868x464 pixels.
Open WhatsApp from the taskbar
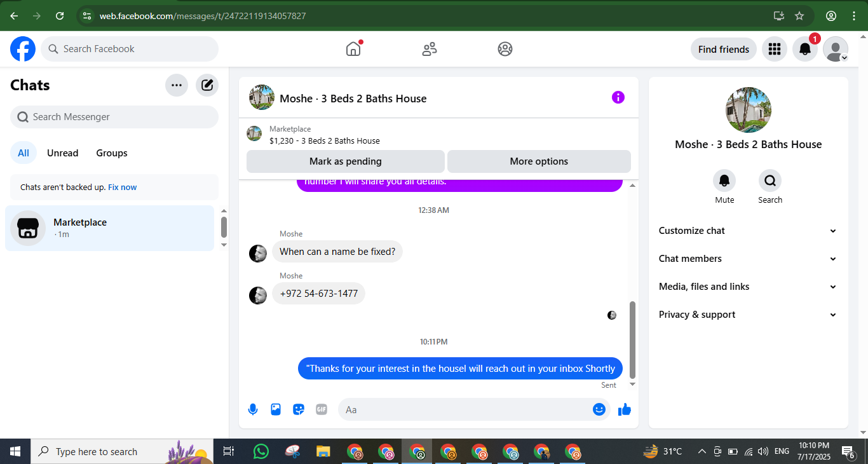(261, 451)
